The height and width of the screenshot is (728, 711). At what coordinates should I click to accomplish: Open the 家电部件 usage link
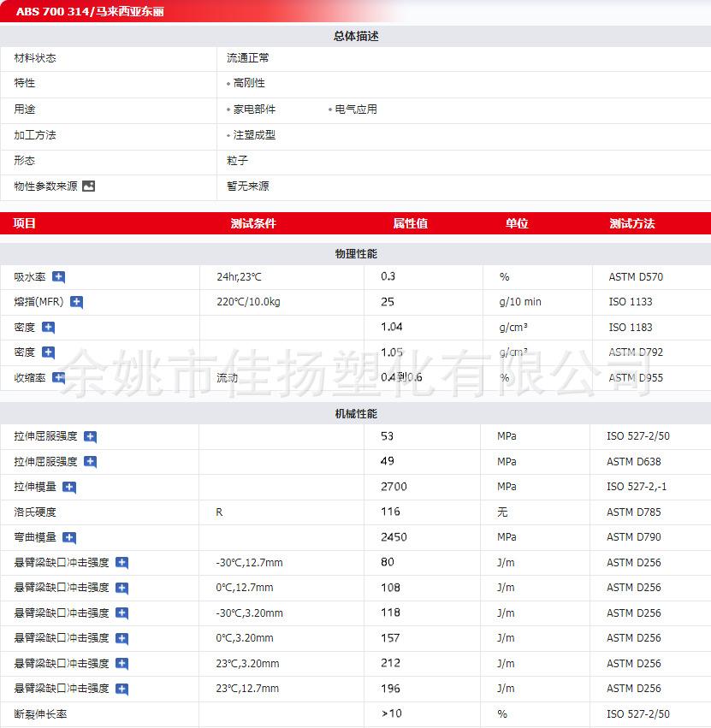pos(254,109)
